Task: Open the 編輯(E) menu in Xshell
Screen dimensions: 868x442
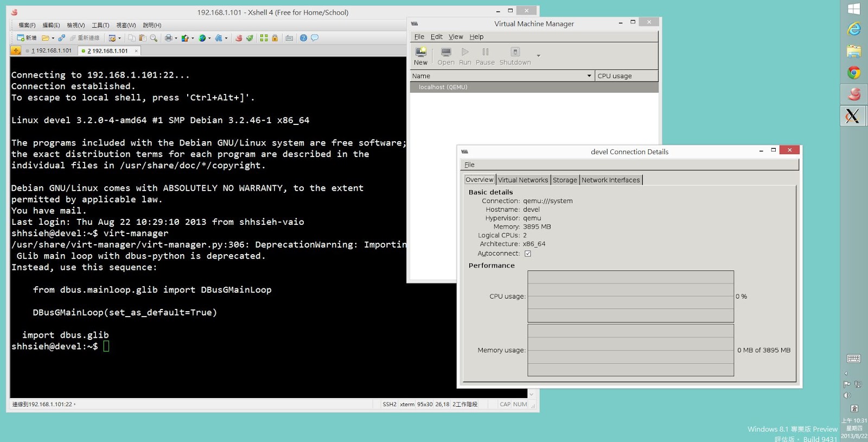Action: click(51, 26)
